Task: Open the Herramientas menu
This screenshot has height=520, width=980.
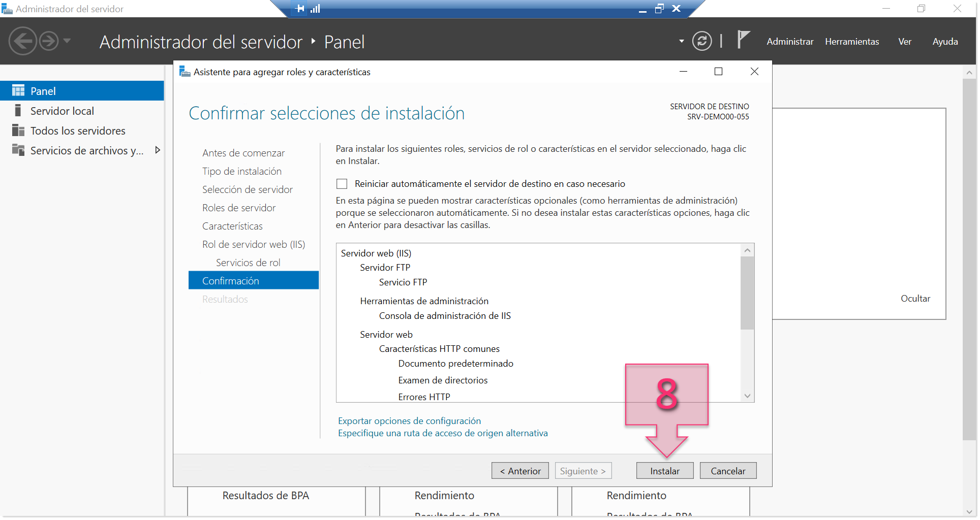Action: point(852,42)
